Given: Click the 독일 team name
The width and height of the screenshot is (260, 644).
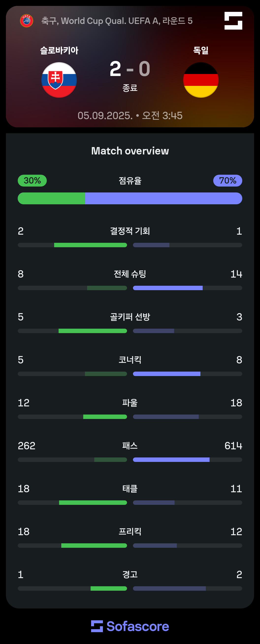Looking at the screenshot, I should coord(201,51).
